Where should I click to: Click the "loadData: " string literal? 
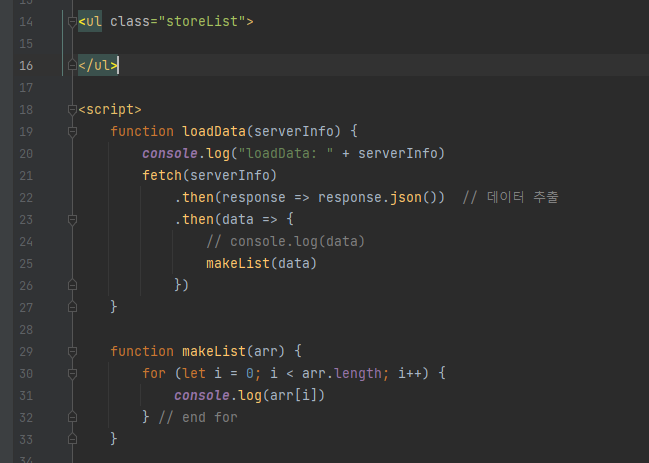point(286,154)
